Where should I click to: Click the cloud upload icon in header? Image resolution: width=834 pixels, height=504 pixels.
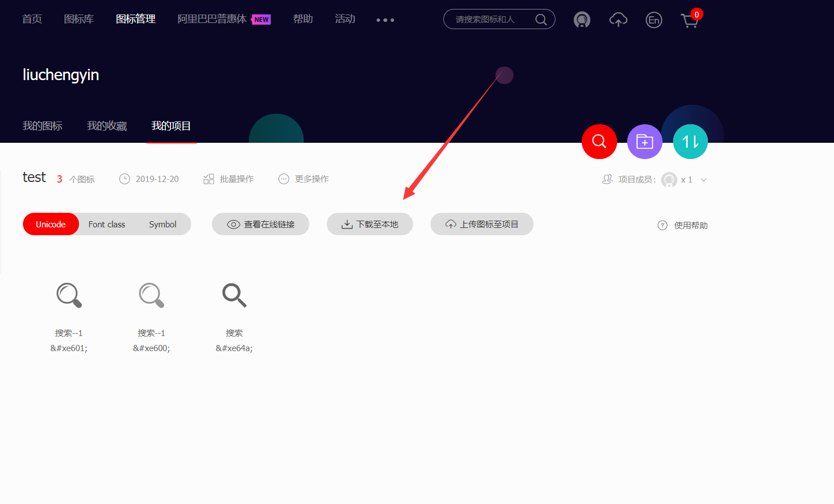coord(618,20)
